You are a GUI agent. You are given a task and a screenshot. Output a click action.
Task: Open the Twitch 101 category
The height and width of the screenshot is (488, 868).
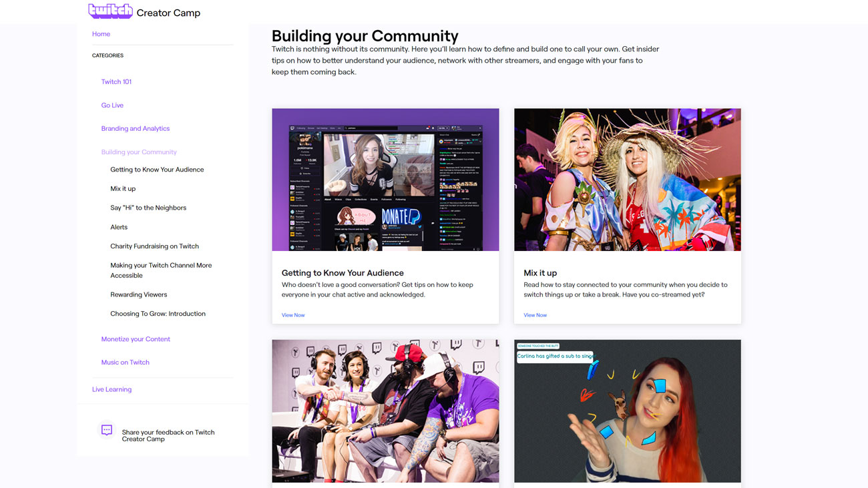[116, 81]
